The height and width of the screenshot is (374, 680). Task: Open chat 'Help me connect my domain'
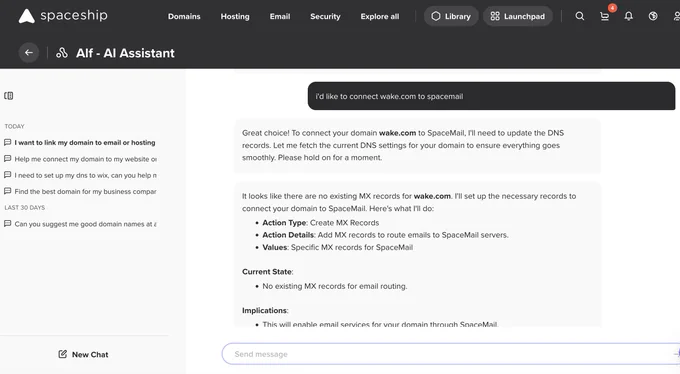(80, 159)
